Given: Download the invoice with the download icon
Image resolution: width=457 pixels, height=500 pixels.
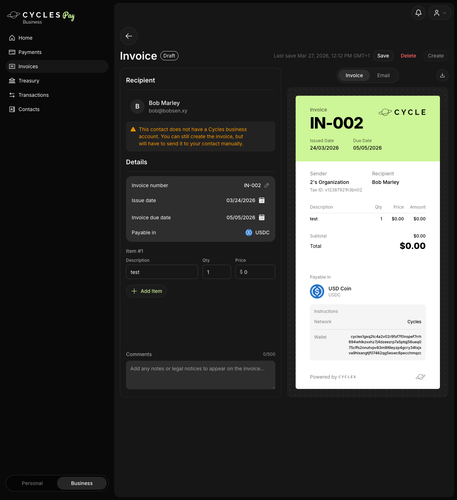Looking at the screenshot, I should click(x=442, y=75).
